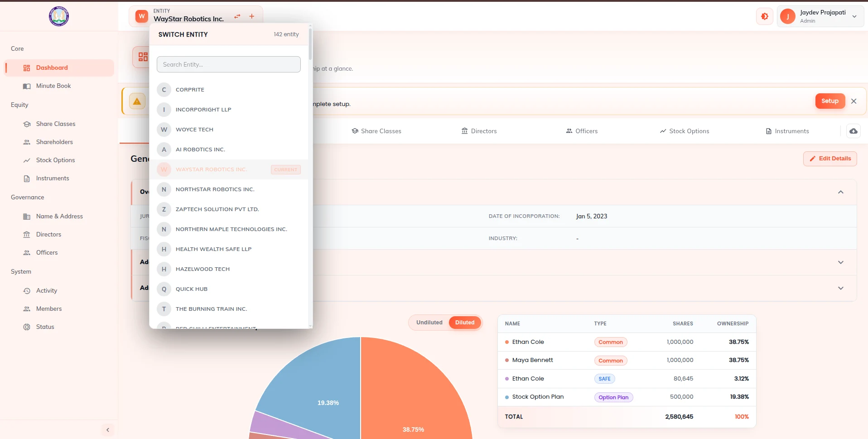868x439 pixels.
Task: Click the Name & Address sidebar icon
Action: pos(27,217)
